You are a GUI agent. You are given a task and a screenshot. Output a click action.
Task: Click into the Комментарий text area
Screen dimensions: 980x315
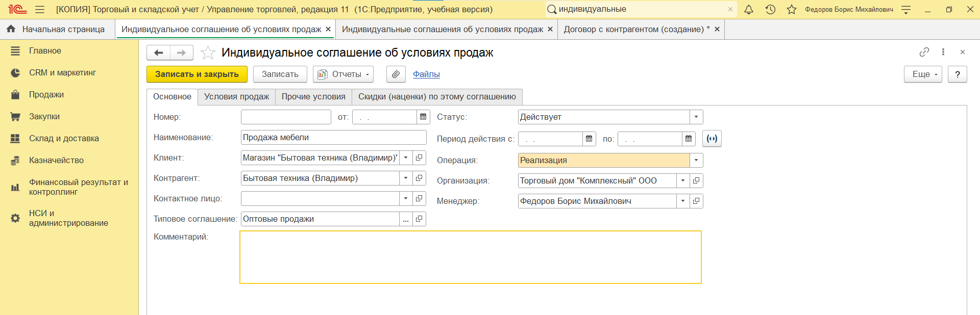coord(471,257)
